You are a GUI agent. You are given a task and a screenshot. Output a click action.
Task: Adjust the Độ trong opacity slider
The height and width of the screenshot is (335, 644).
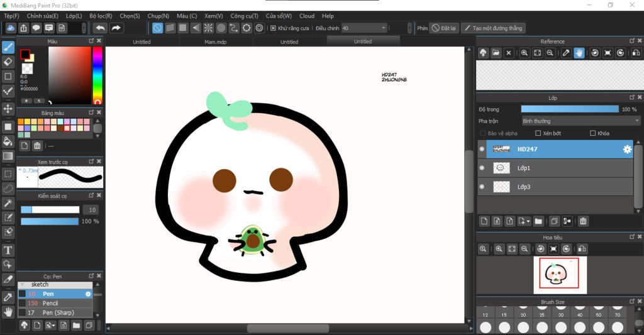570,109
